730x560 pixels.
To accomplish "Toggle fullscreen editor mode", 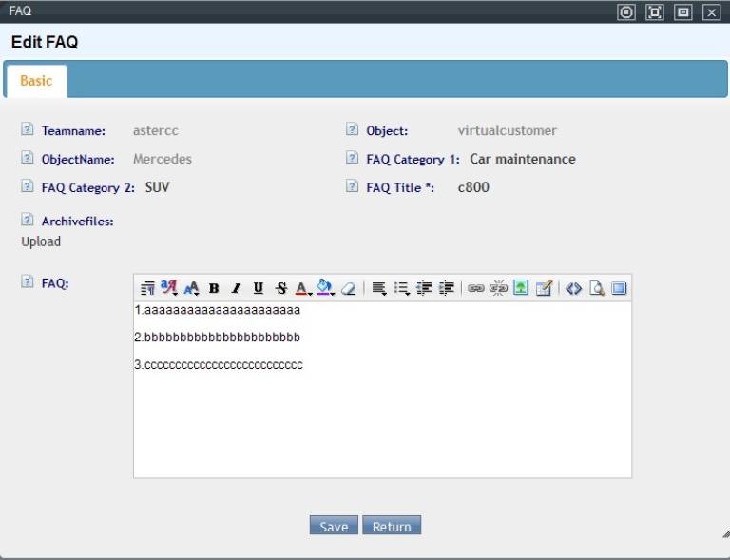I will pos(619,288).
